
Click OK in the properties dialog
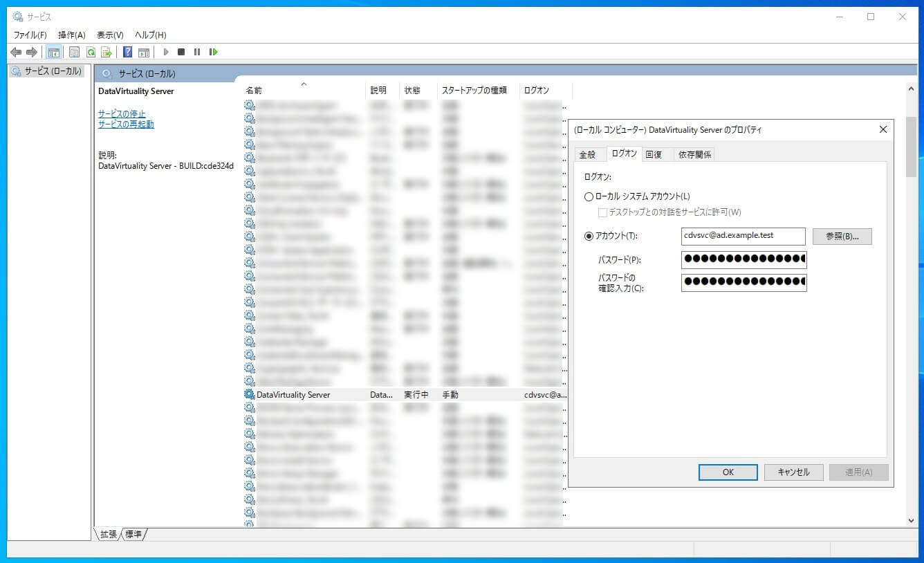(x=728, y=472)
